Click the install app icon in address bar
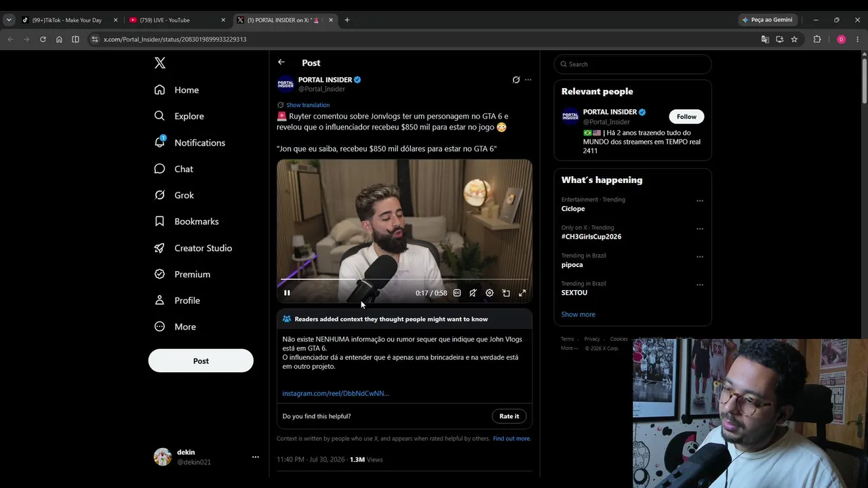The width and height of the screenshot is (868, 488). (x=780, y=39)
